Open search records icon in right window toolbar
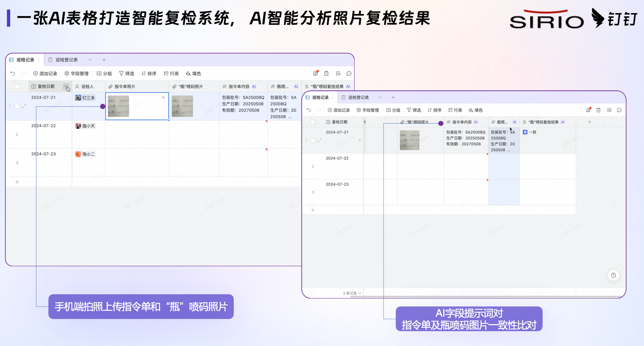Screen dimensions: 644x346 [609, 110]
